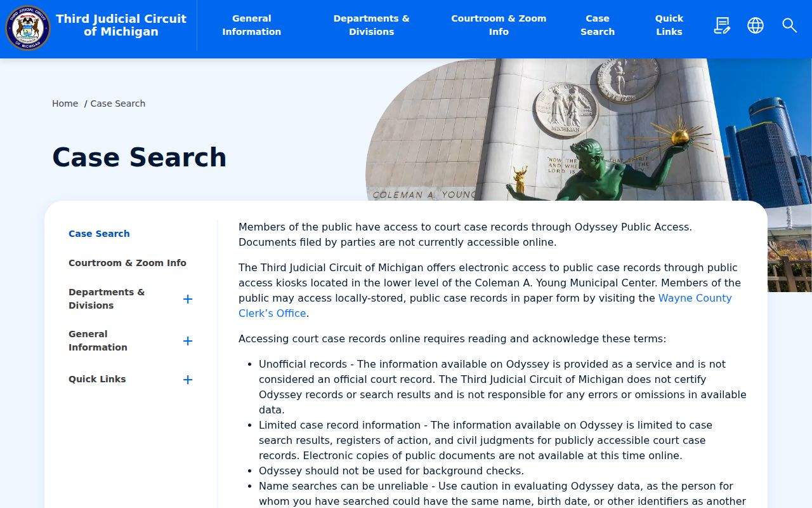
Task: Open the General Information top menu
Action: 252,25
